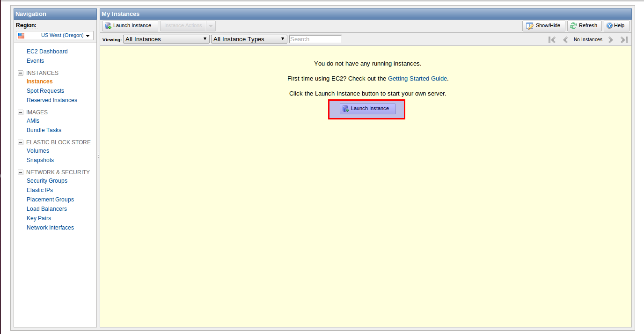Open Key Pairs
Screen dimensions: 644x334
pos(39,218)
